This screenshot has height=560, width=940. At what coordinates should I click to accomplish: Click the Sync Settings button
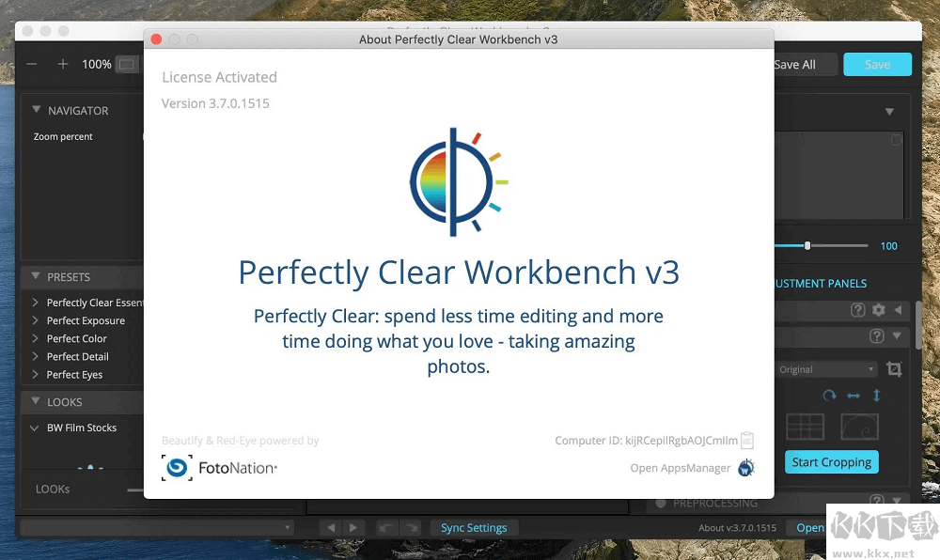pyautogui.click(x=474, y=528)
